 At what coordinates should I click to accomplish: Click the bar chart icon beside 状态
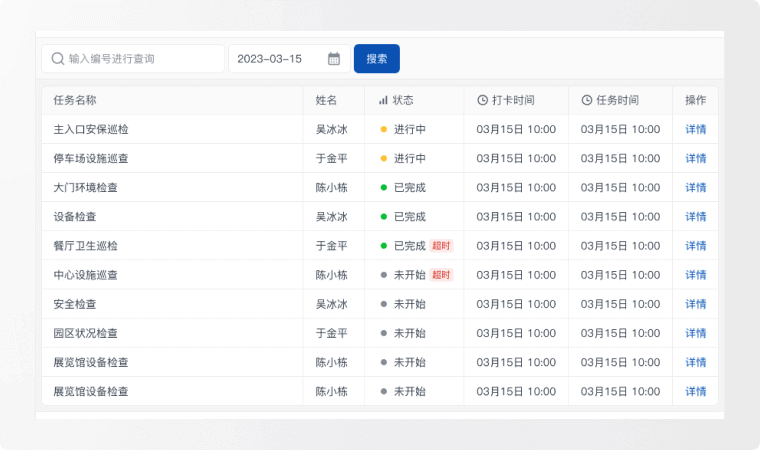coord(383,100)
